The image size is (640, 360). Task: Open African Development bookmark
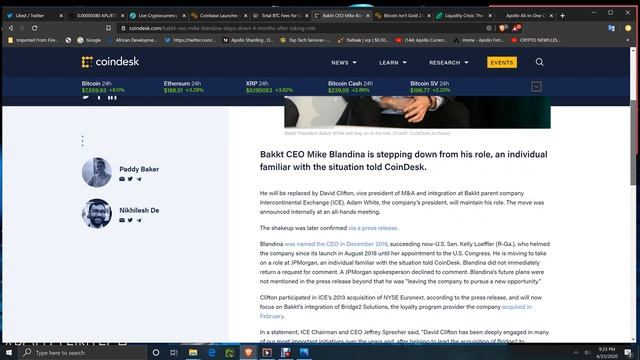(x=132, y=40)
